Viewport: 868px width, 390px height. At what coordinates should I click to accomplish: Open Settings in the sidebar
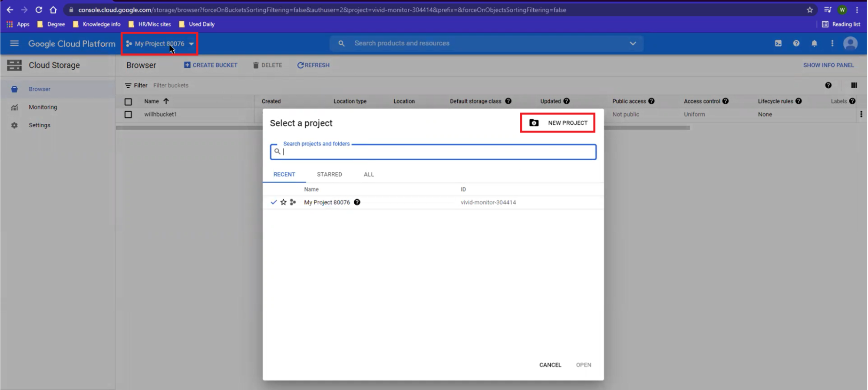point(58,125)
